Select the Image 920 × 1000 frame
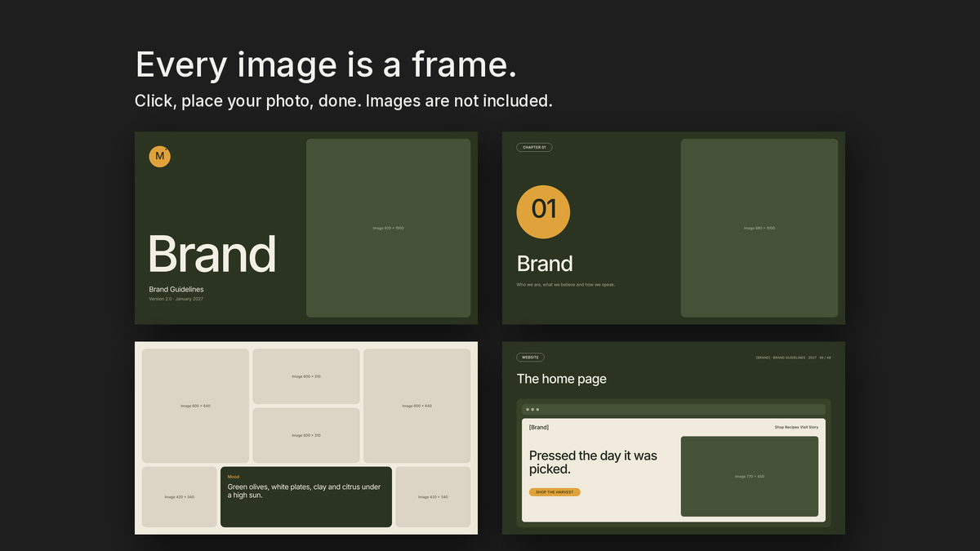This screenshot has height=551, width=980. pos(388,228)
